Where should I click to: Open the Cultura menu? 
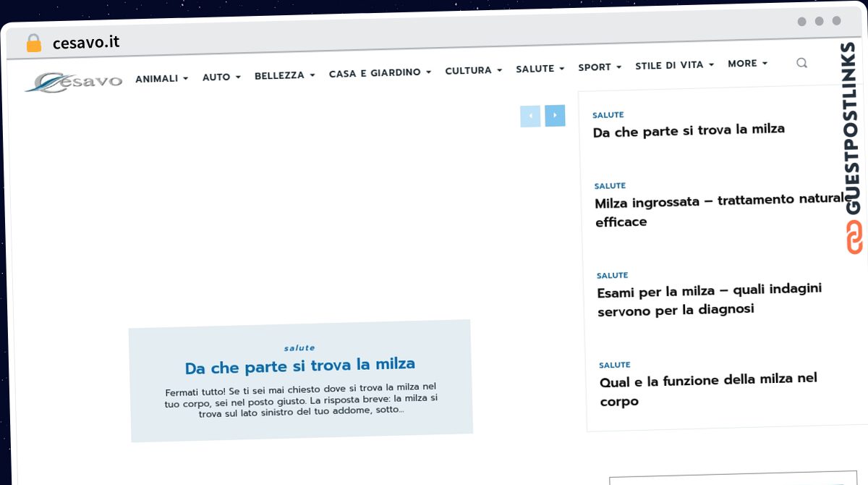pos(474,70)
